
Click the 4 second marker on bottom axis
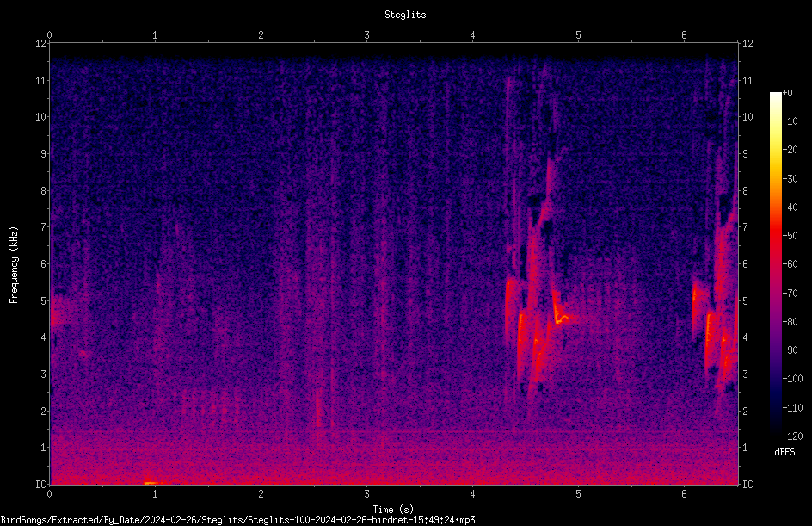[472, 494]
